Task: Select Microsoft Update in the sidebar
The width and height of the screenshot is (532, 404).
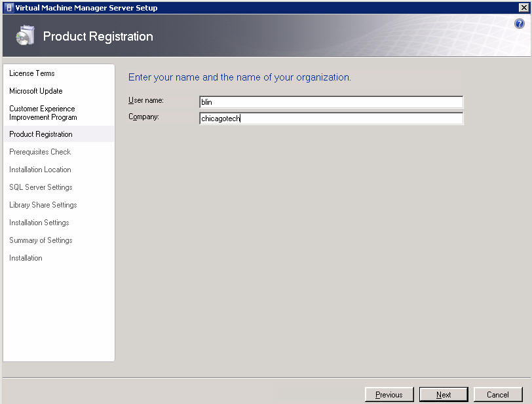Action: [x=36, y=91]
